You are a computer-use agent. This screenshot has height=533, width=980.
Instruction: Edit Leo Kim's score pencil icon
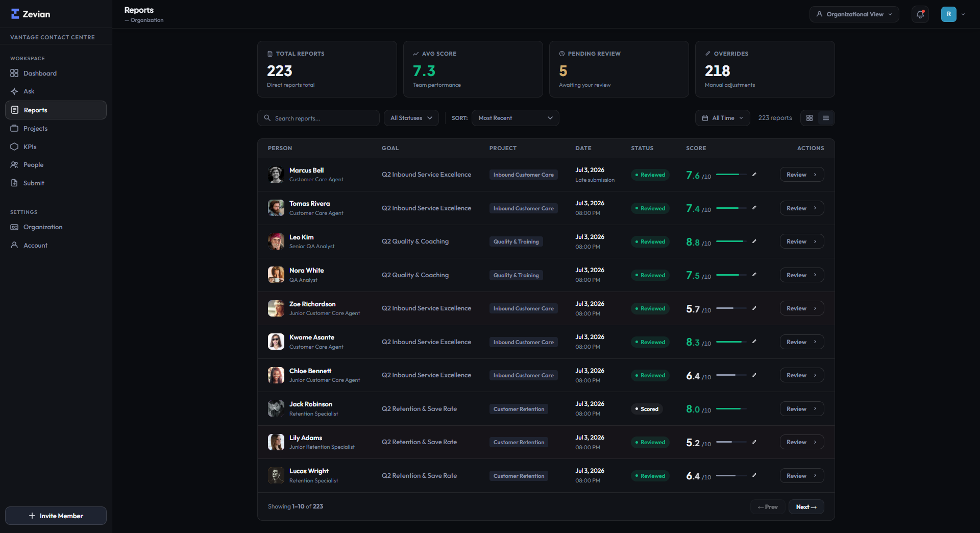click(x=754, y=241)
